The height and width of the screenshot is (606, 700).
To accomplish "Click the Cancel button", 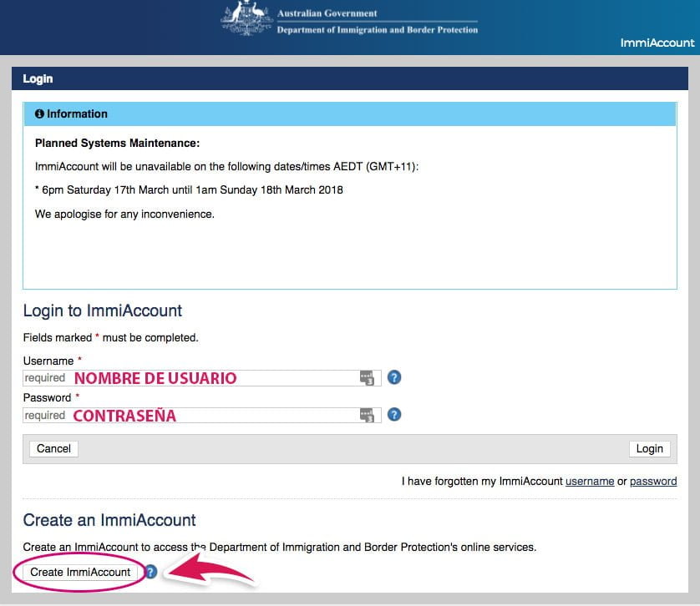I will pos(53,448).
